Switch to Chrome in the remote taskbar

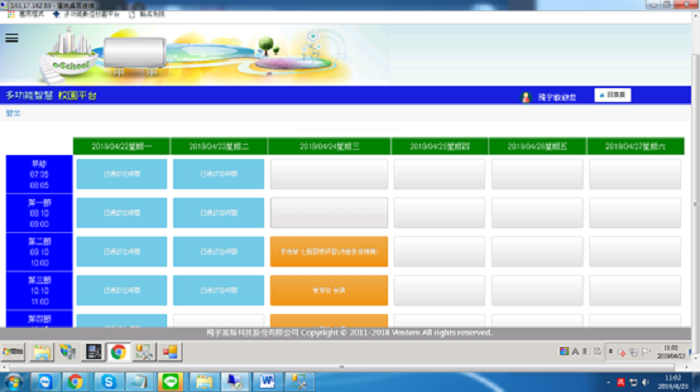tap(118, 352)
